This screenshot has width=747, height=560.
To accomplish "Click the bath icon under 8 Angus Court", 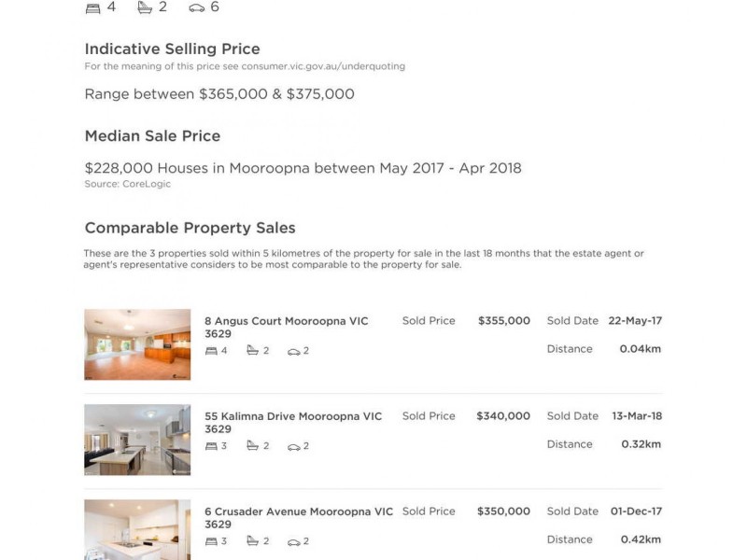I will point(252,351).
